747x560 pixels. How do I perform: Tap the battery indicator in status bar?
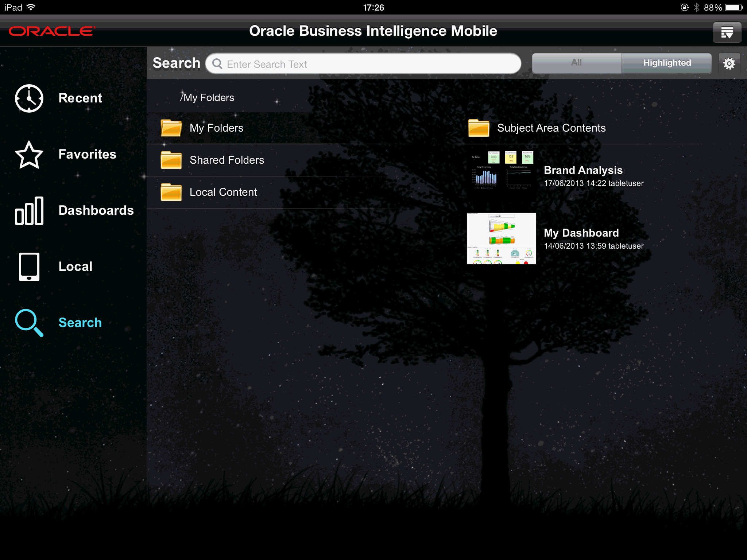click(734, 7)
